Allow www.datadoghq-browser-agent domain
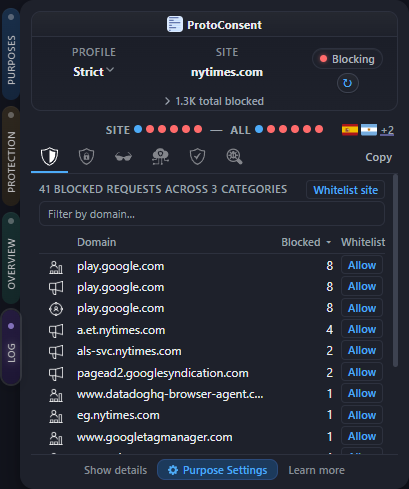409x489 pixels. (x=362, y=393)
